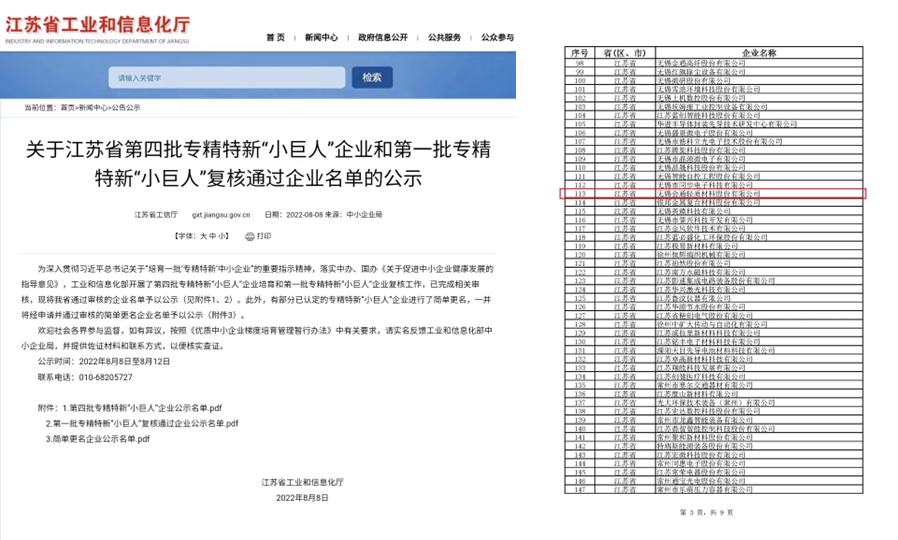The height and width of the screenshot is (540, 898).
Task: Click the red-highlighted row 113 in table
Action: pyautogui.click(x=711, y=193)
